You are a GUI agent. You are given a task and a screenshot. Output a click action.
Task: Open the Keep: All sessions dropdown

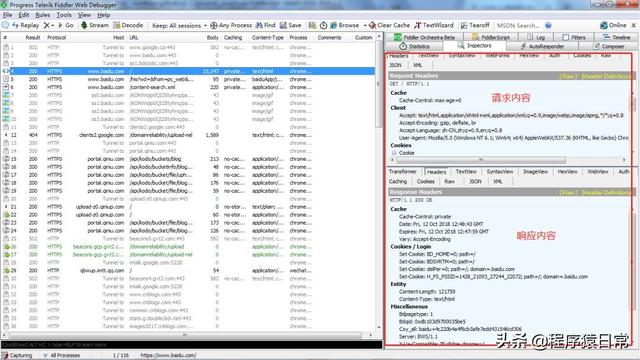pyautogui.click(x=179, y=25)
